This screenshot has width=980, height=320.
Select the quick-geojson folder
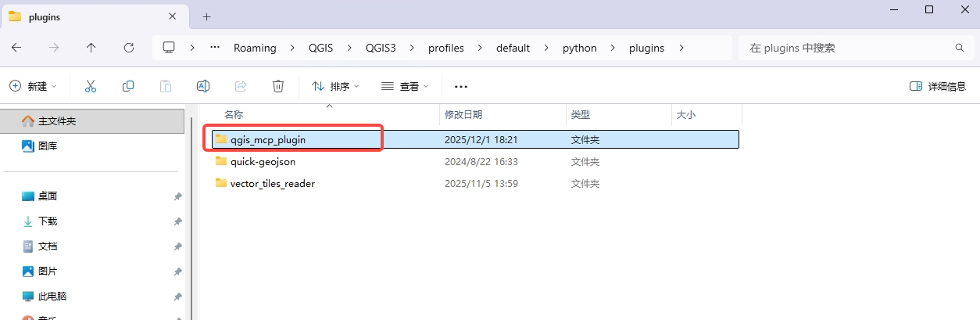pyautogui.click(x=475, y=161)
